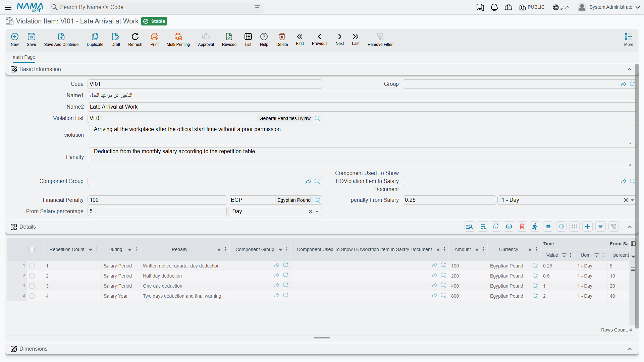The height and width of the screenshot is (362, 644).
Task: Open the List view
Action: point(248,40)
